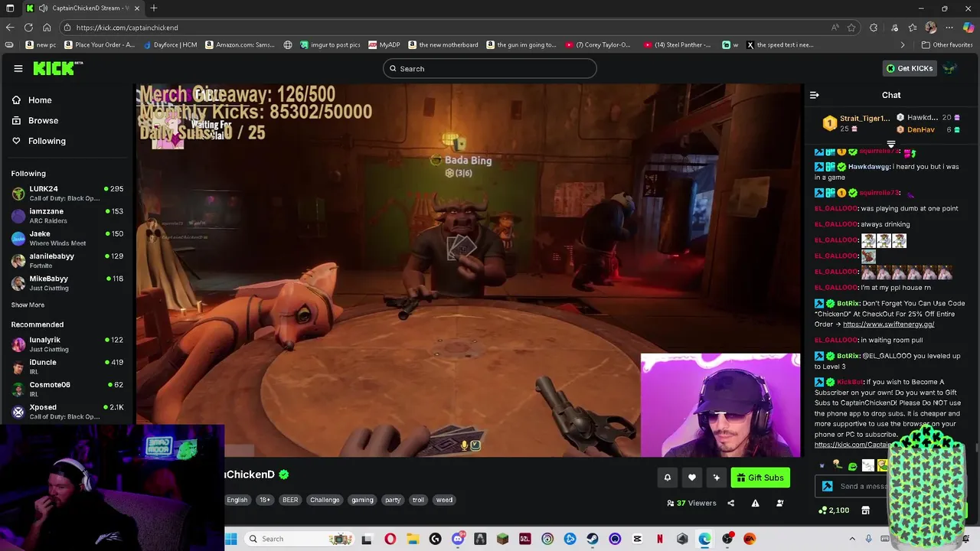Click browser back arrow
Screen dimensions: 980x551
pos(10,28)
